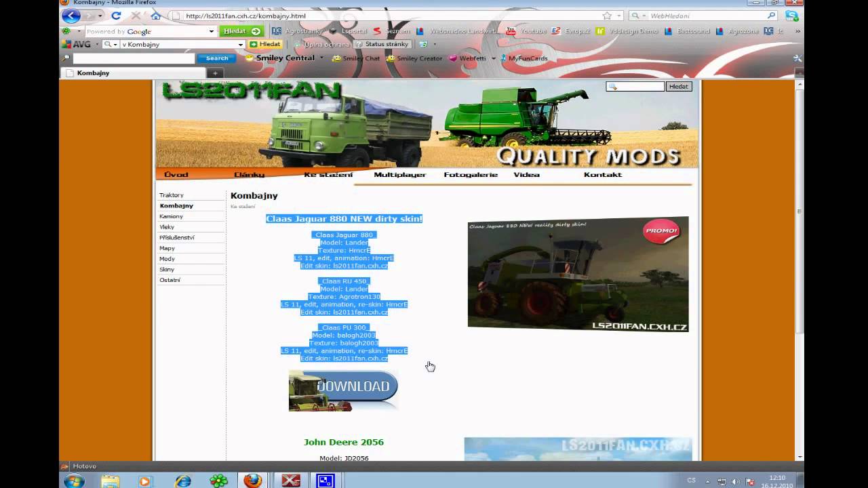The width and height of the screenshot is (868, 488).
Task: Open MyFunCards toolbar item
Action: click(x=524, y=58)
